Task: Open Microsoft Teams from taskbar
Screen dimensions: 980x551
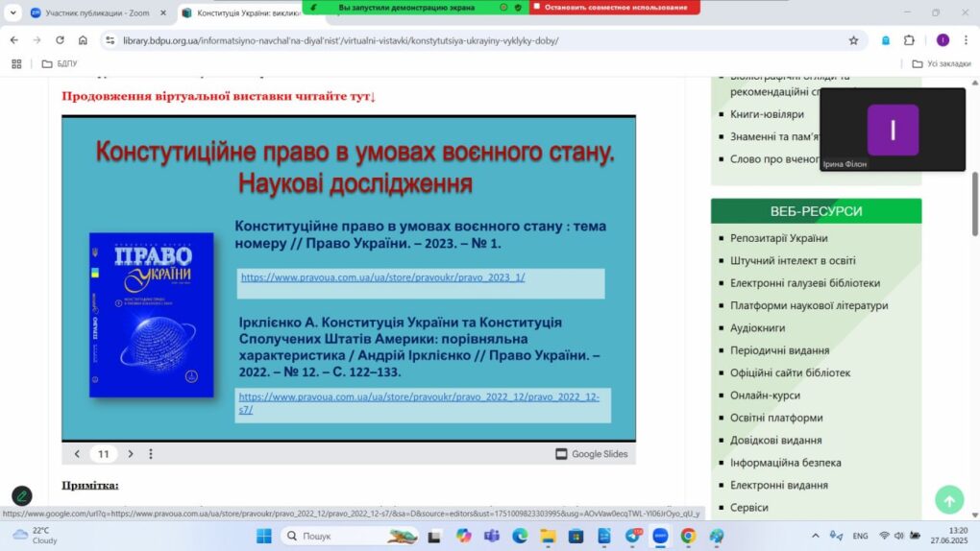Action: tap(491, 536)
